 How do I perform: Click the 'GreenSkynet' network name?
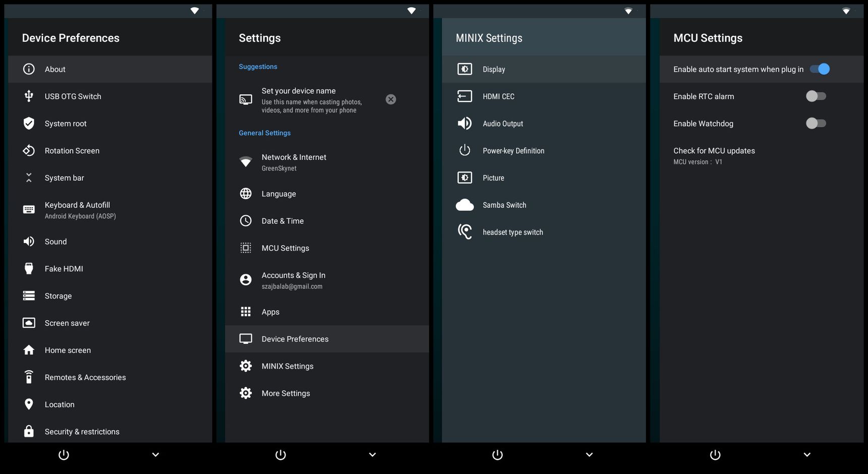pos(279,168)
